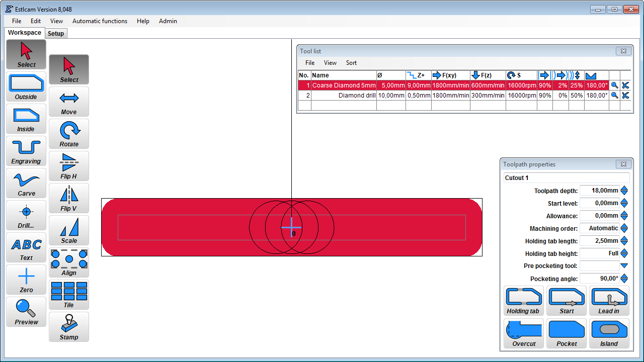
Task: Open the Help menu
Action: [x=143, y=21]
